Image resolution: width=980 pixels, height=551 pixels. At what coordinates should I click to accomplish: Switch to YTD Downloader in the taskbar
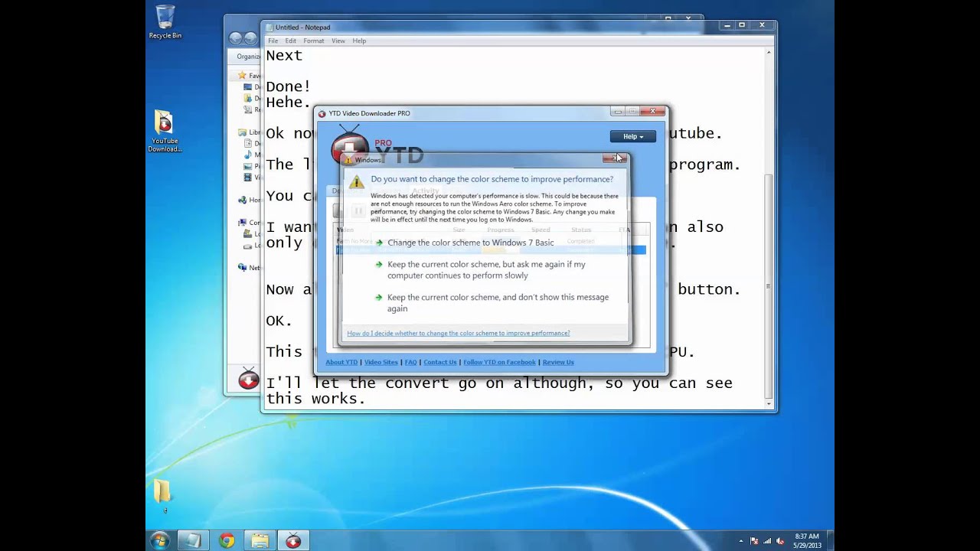(x=293, y=541)
